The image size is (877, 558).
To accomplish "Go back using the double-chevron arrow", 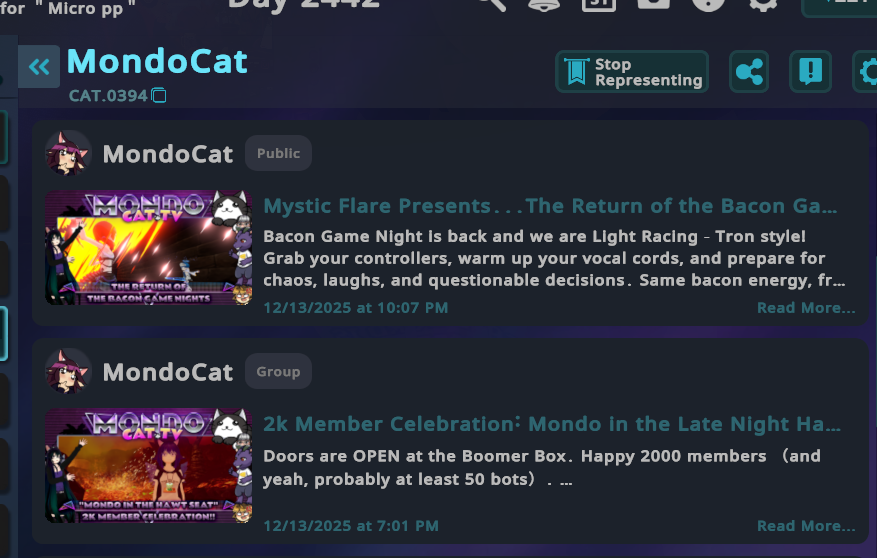I will 39,67.
